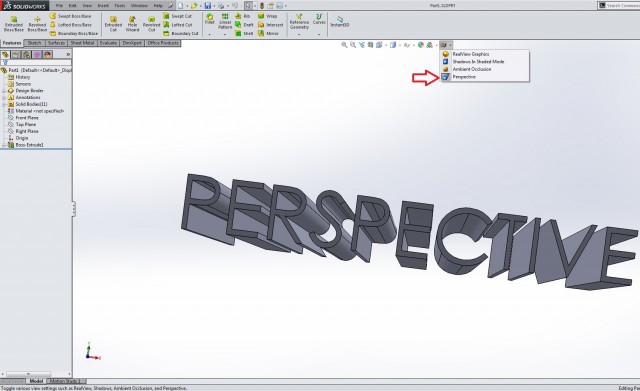Pick the Boundary Boss/Base tool
This screenshot has width=640, height=391.
74,33
